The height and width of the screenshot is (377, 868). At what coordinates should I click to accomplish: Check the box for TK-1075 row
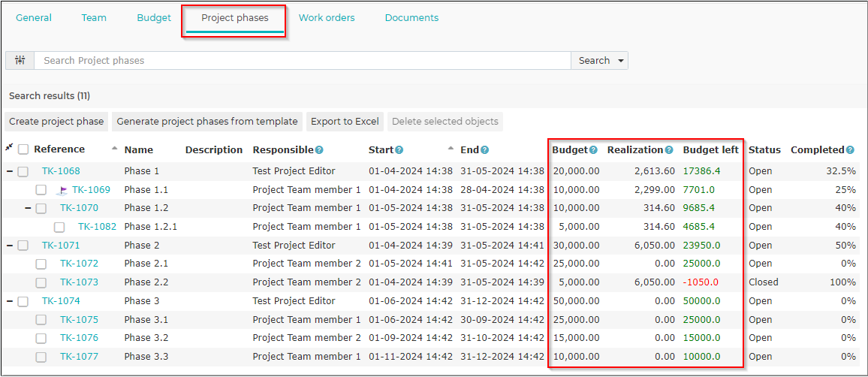(x=41, y=320)
